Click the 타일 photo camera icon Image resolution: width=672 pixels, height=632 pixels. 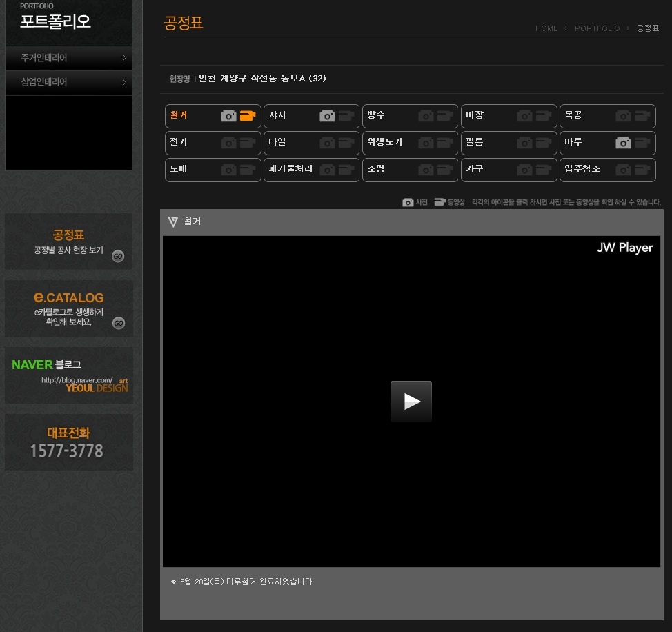[x=327, y=143]
